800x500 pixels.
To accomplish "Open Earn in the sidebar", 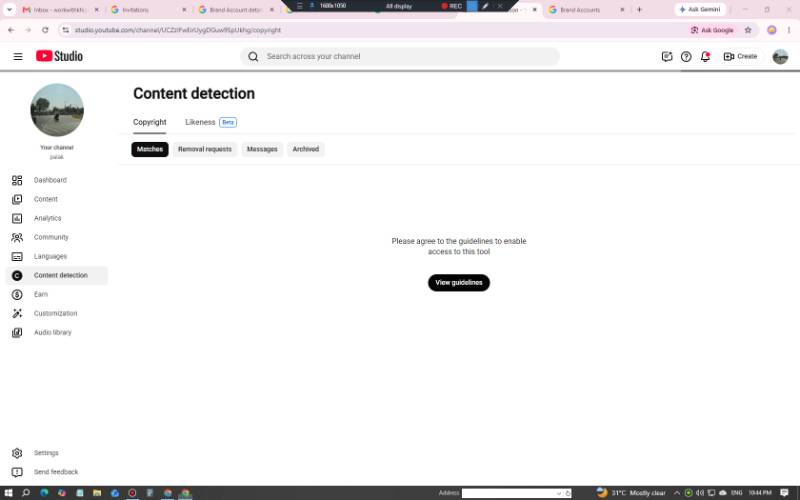I will [57, 294].
